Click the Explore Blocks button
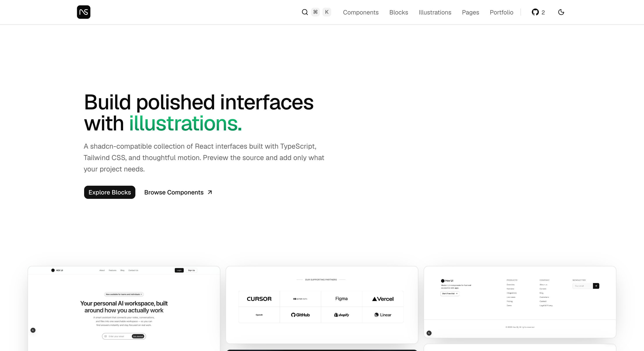Screen dimensions: 644x351 [110, 192]
